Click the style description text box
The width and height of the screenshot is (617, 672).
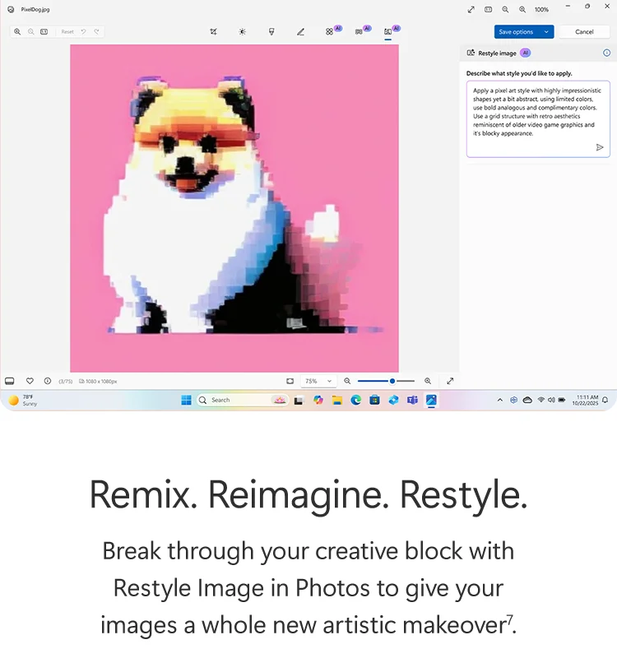(x=538, y=118)
